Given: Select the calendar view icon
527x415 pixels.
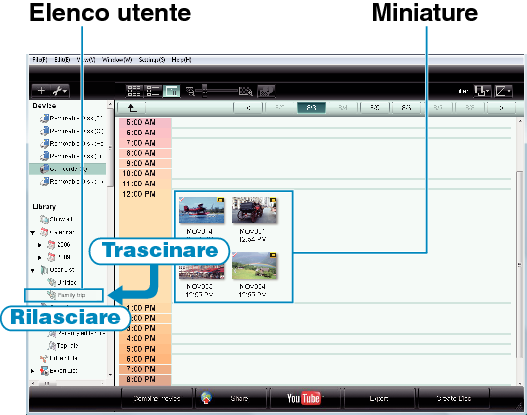Looking at the screenshot, I should click(171, 91).
